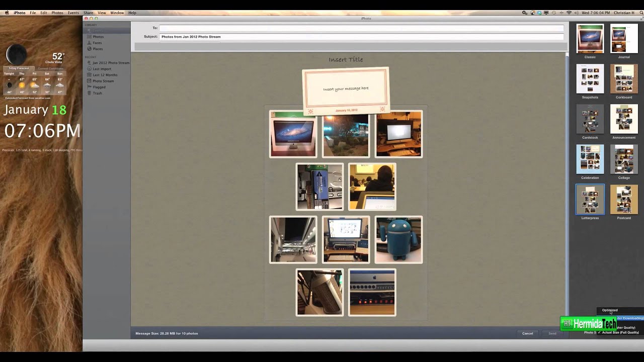Open Last Import in Recent list
Screen dimensions: 644x362
coord(102,69)
